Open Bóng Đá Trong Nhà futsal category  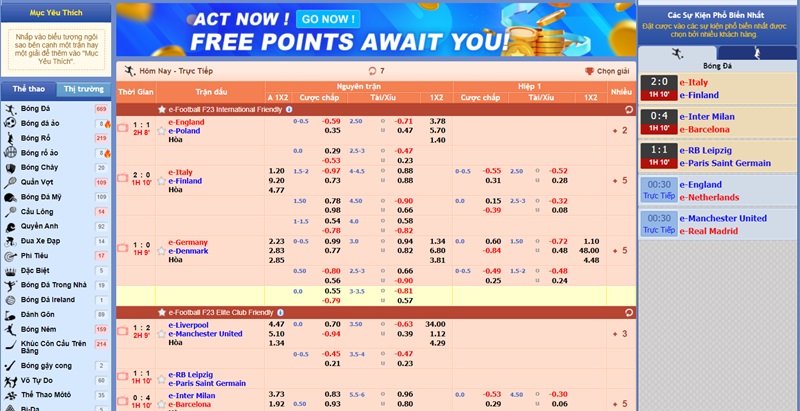click(x=55, y=285)
